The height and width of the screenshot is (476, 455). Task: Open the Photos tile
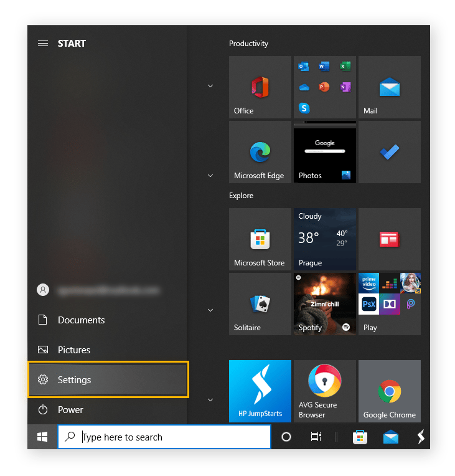click(324, 152)
